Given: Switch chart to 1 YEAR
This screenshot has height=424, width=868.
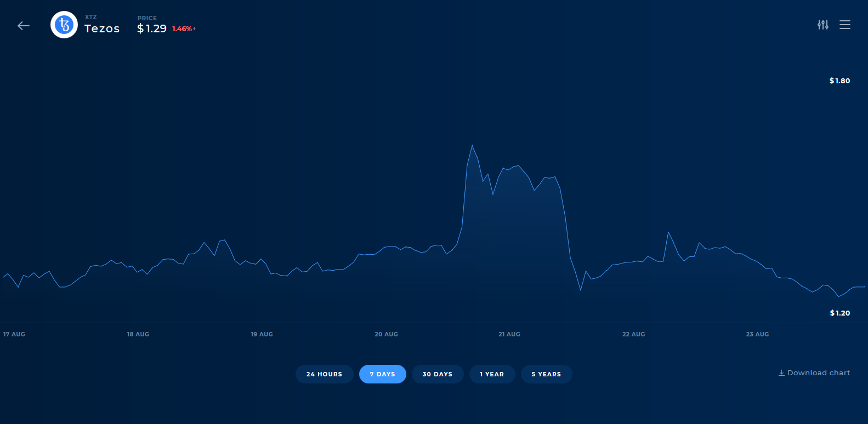Looking at the screenshot, I should (492, 374).
